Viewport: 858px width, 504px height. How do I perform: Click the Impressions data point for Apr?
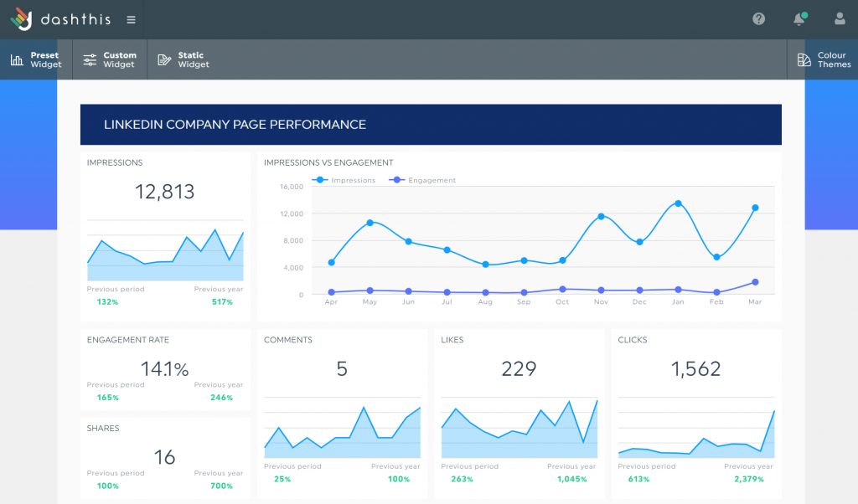pyautogui.click(x=331, y=262)
